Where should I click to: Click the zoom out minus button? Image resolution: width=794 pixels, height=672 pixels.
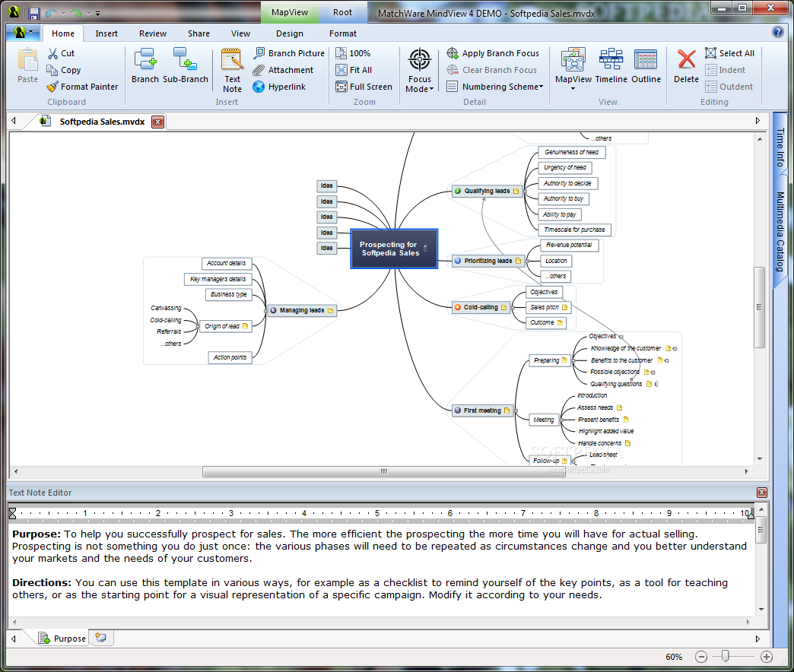[x=700, y=657]
